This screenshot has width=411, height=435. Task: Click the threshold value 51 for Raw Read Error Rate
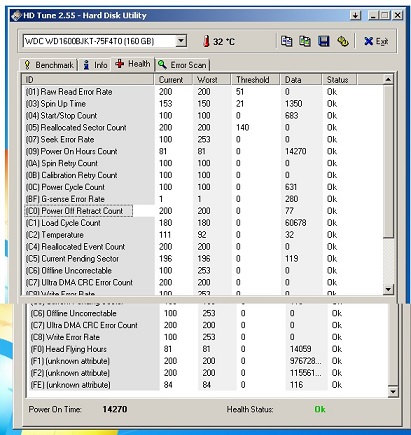[240, 92]
